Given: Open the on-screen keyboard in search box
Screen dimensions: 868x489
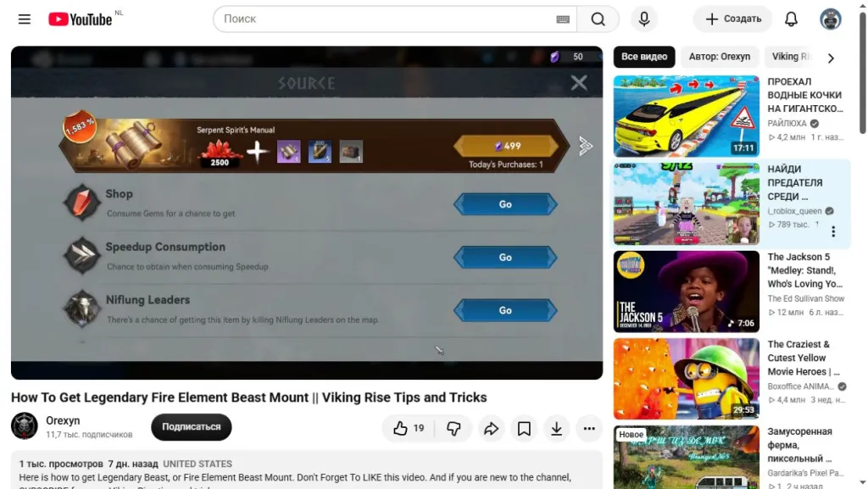Looking at the screenshot, I should point(563,19).
